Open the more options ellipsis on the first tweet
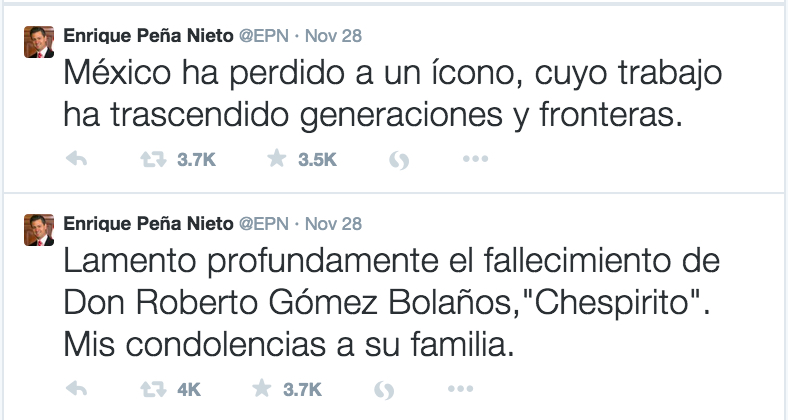 click(475, 159)
